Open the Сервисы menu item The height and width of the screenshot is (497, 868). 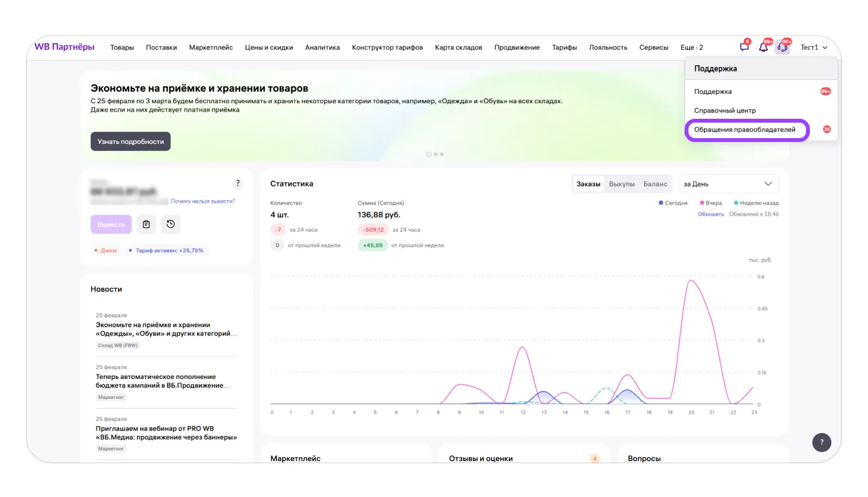[654, 47]
